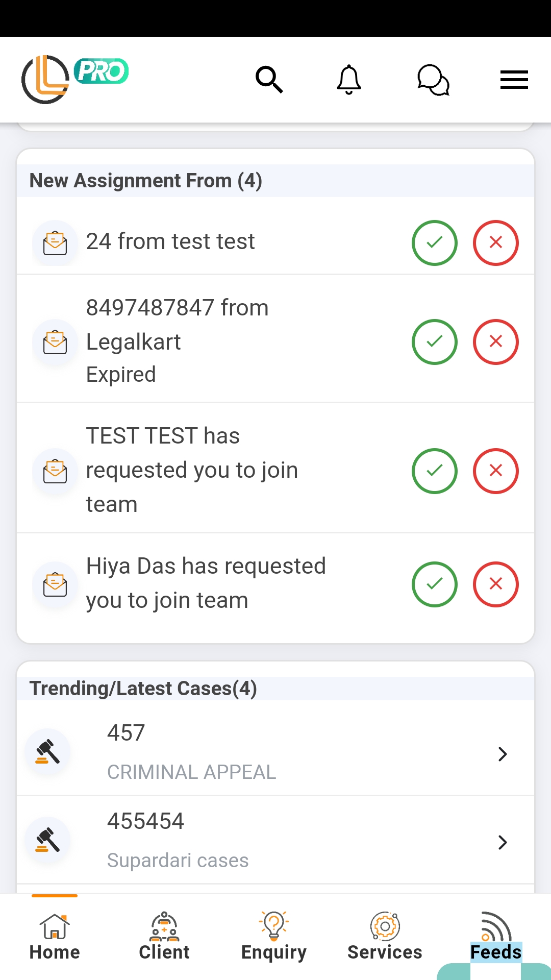Tap the Legalkart PRO logo

[x=74, y=79]
